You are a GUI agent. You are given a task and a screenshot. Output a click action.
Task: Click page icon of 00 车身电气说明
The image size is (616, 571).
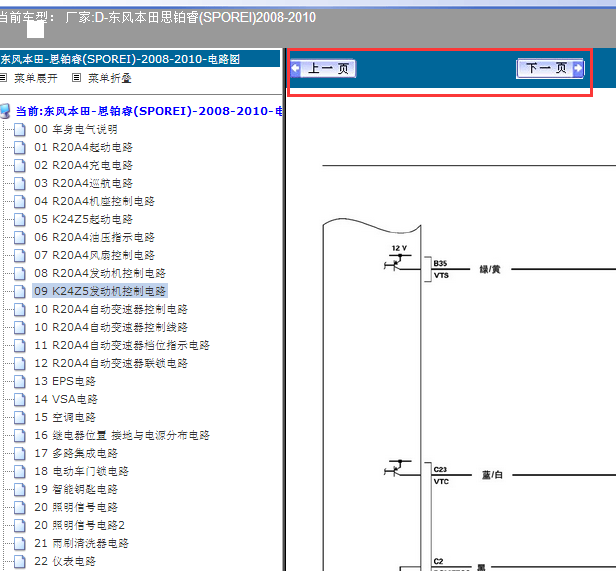[20, 129]
